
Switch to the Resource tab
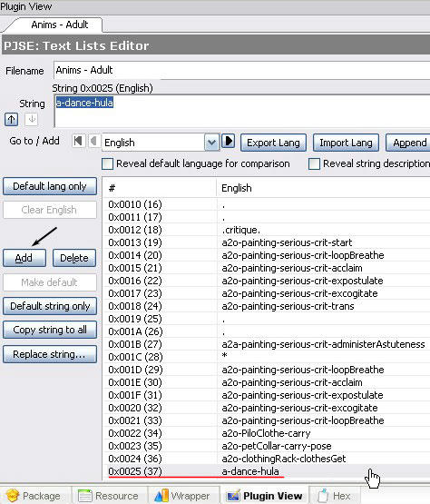[x=109, y=496]
